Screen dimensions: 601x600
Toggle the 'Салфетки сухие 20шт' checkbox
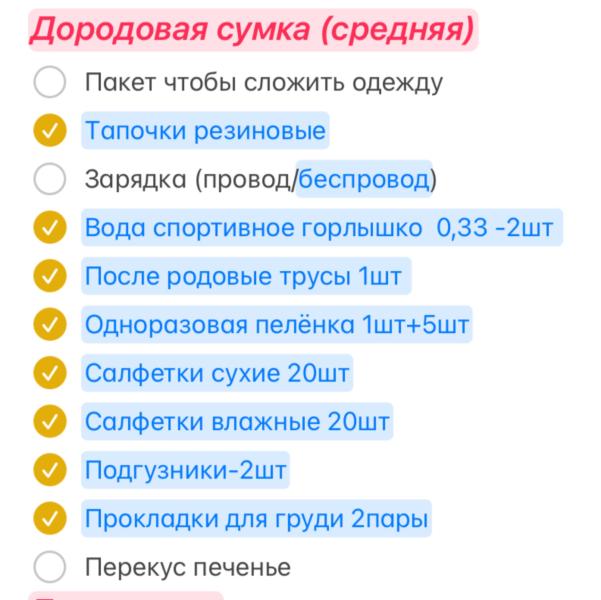50,374
